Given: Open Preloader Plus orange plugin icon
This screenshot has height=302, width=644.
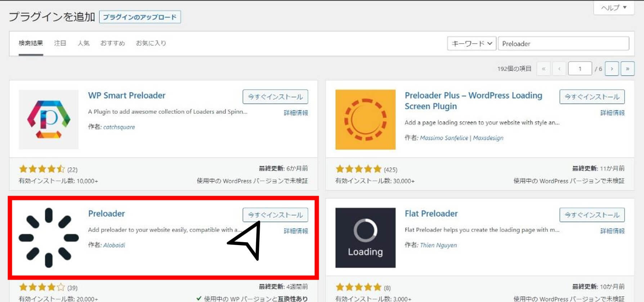Looking at the screenshot, I should click(365, 120).
